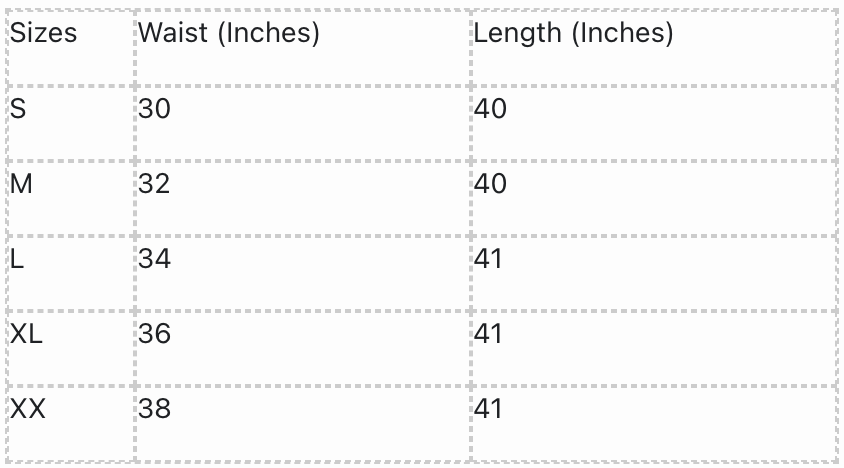Select waist value 36 cell
The height and width of the screenshot is (468, 844).
click(x=155, y=334)
